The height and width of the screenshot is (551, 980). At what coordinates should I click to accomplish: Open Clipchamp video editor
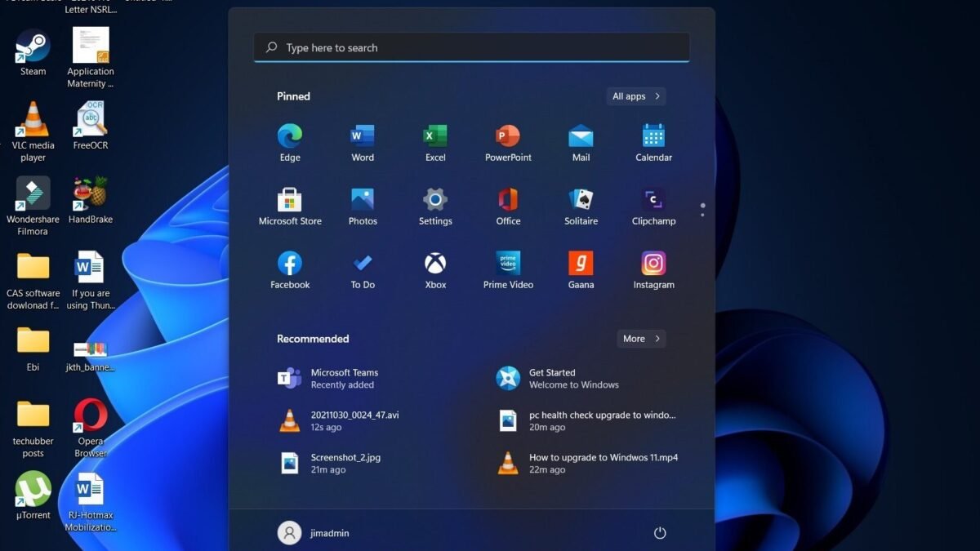(653, 207)
